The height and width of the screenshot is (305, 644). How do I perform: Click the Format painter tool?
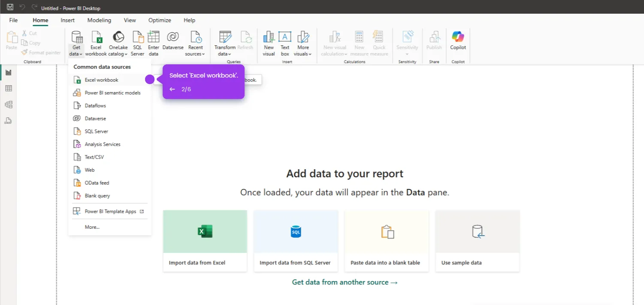(41, 52)
